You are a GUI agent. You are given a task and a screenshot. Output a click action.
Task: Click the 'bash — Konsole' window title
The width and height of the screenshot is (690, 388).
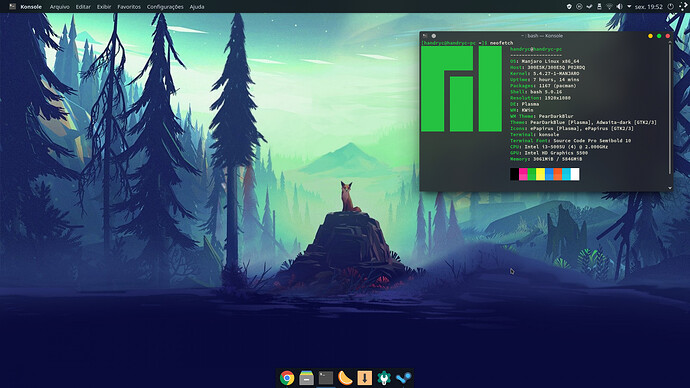[542, 36]
